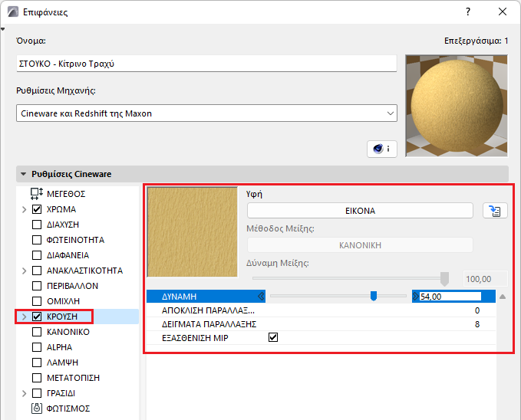Image resolution: width=521 pixels, height=420 pixels.
Task: Disable the ΧΡΩΜΑ channel checkbox
Action: pos(37,209)
